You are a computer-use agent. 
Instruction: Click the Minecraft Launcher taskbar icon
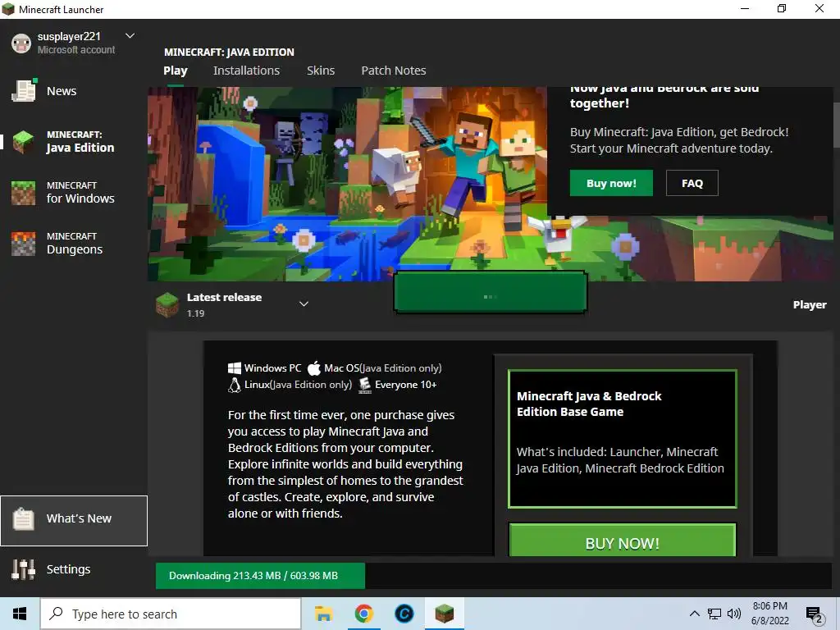(x=444, y=614)
